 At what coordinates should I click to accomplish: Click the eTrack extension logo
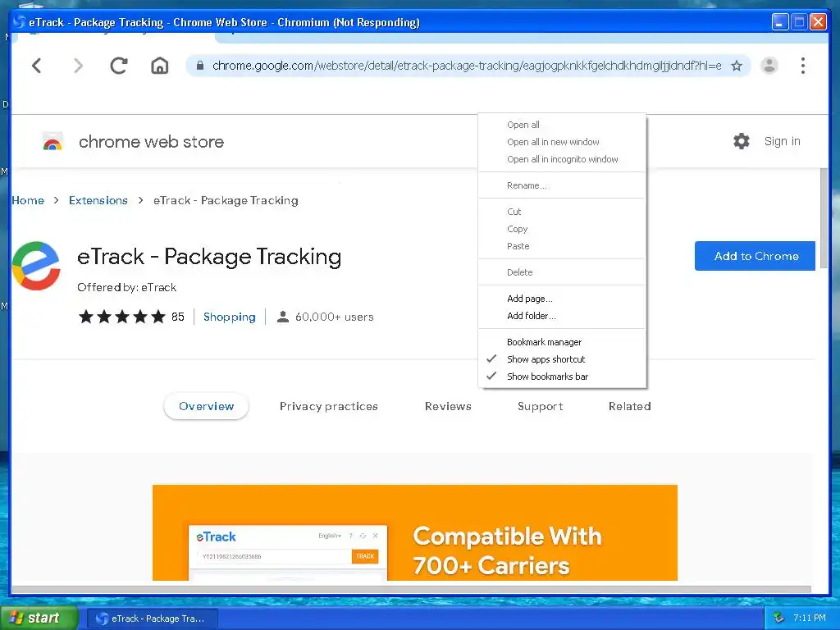[36, 266]
